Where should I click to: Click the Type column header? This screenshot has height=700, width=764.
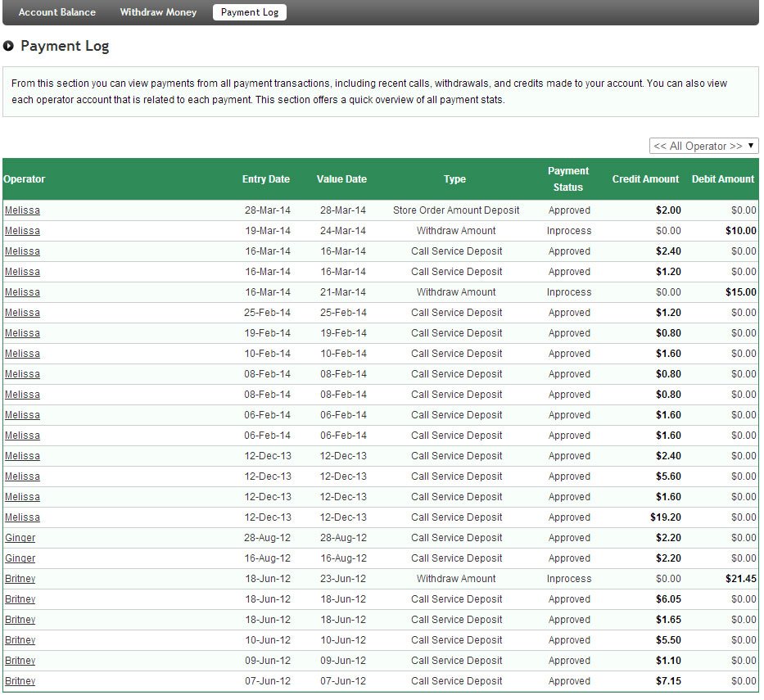[x=454, y=178]
